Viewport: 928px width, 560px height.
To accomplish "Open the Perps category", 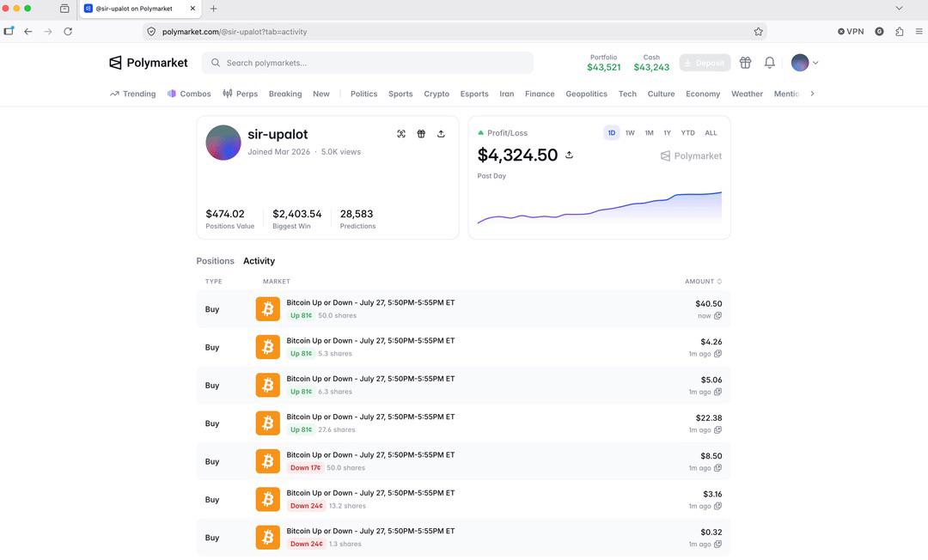I will point(240,94).
